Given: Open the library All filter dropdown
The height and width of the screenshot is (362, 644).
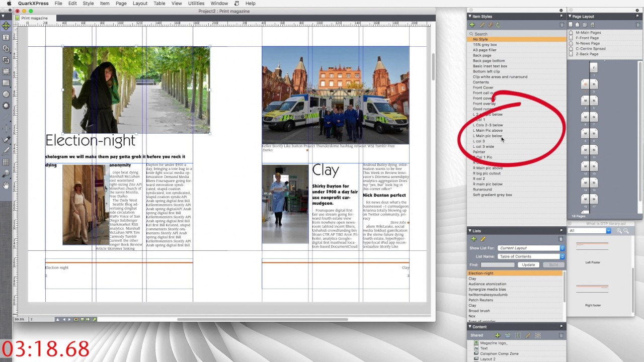Looking at the screenshot, I should pos(589,231).
